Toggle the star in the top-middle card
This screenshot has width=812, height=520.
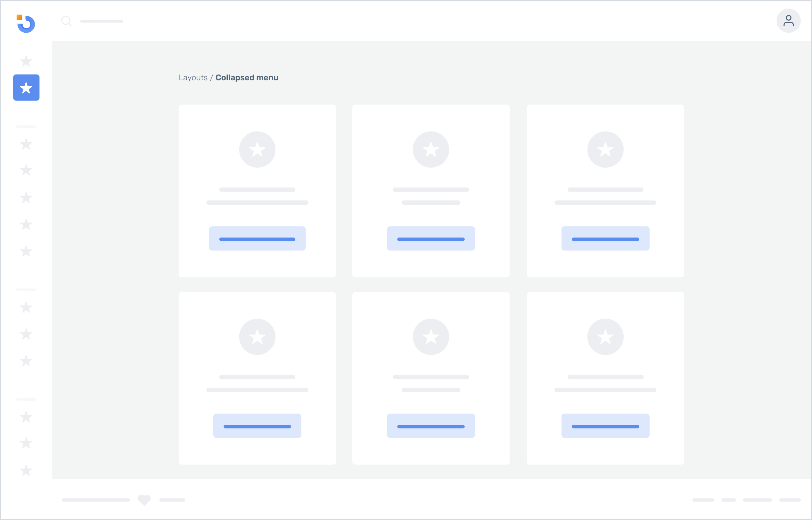click(x=431, y=149)
